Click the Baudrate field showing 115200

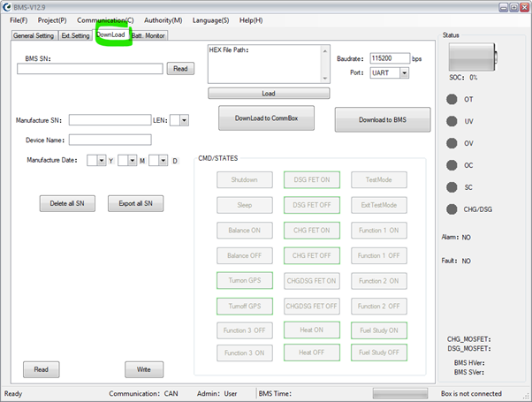pyautogui.click(x=390, y=58)
